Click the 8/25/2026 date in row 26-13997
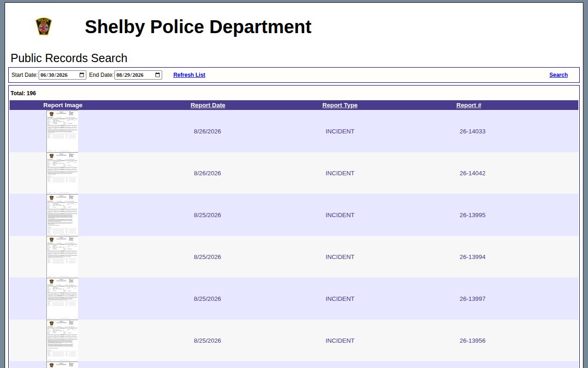Image resolution: width=588 pixels, height=368 pixels. click(207, 299)
